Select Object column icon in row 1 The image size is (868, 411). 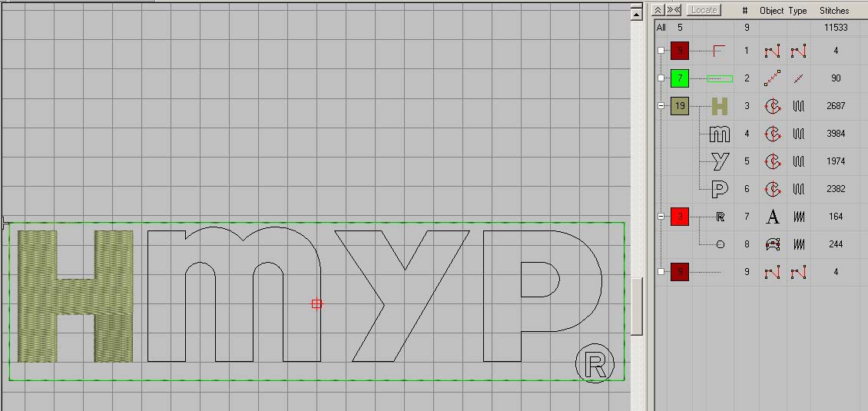coord(772,51)
